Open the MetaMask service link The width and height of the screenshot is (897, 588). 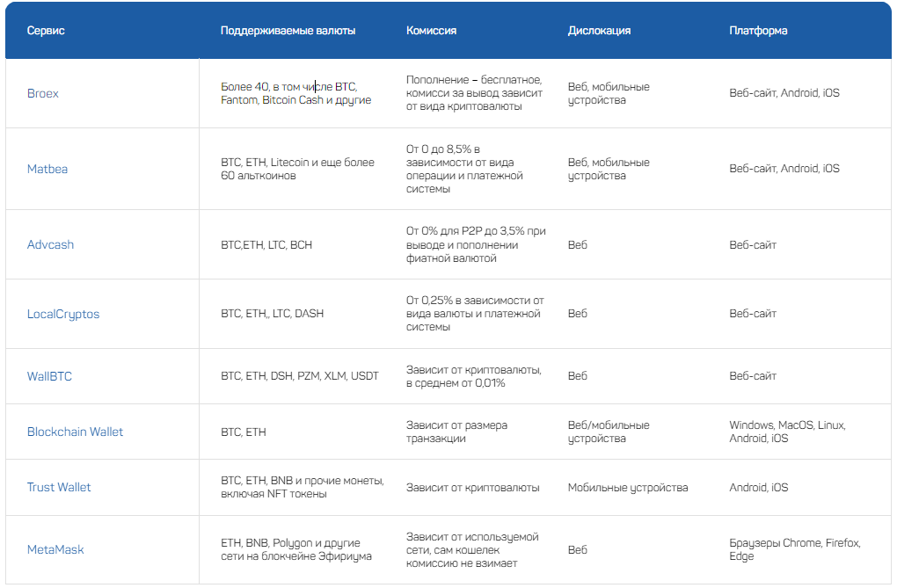[x=55, y=549]
